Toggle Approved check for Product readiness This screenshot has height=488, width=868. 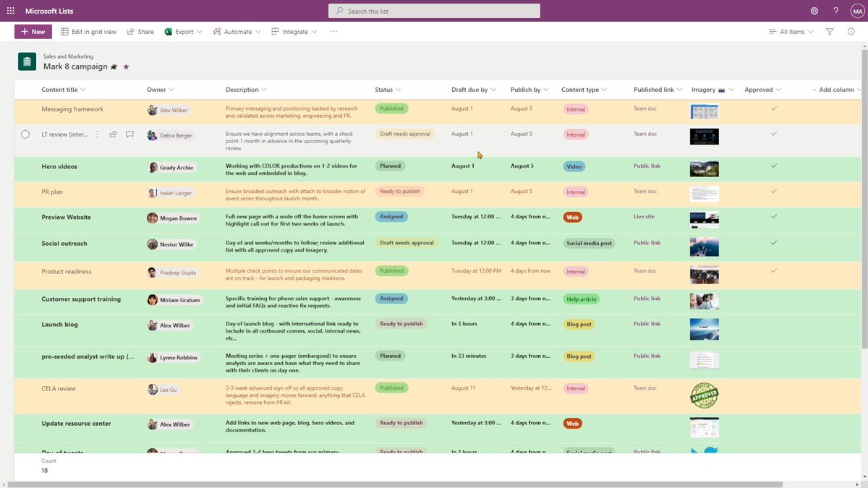(x=774, y=270)
